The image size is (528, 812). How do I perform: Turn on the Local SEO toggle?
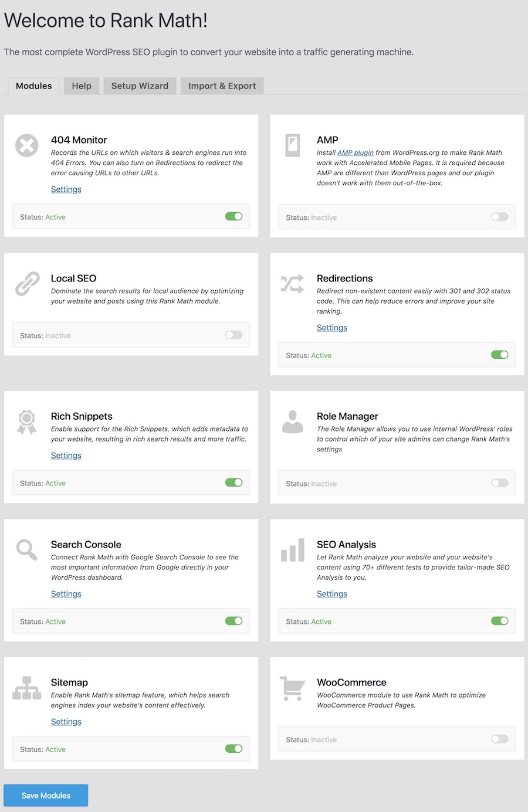coord(234,335)
